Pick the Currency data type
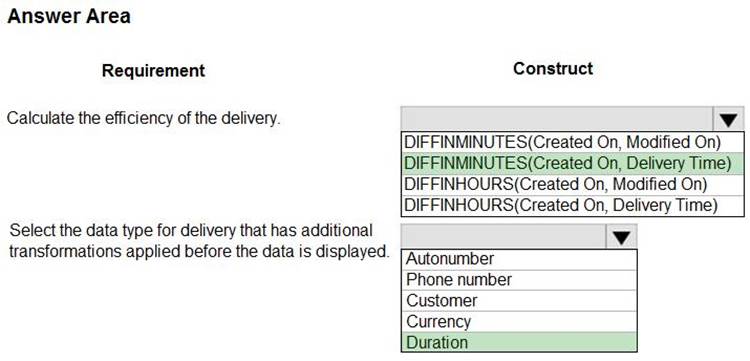Screen dimensions: 750x361 coord(519,321)
